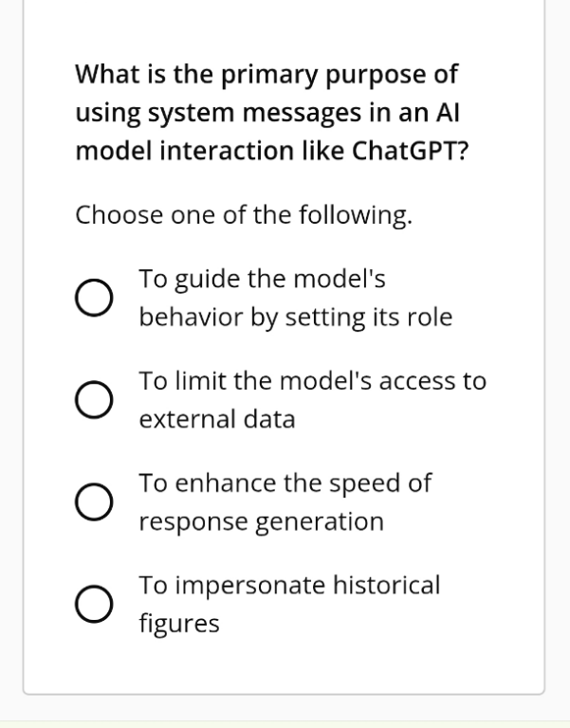Click the 'To enhance the speed of' text

click(285, 483)
